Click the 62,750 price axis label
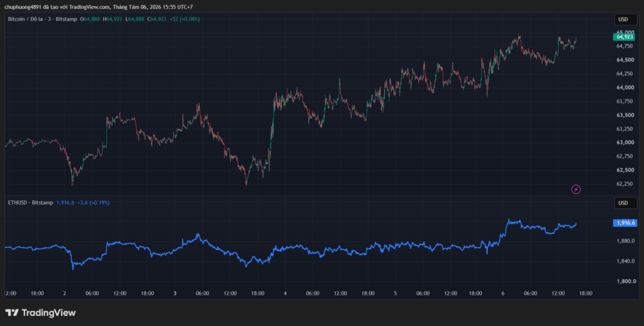This screenshot has width=644, height=326. (x=625, y=156)
